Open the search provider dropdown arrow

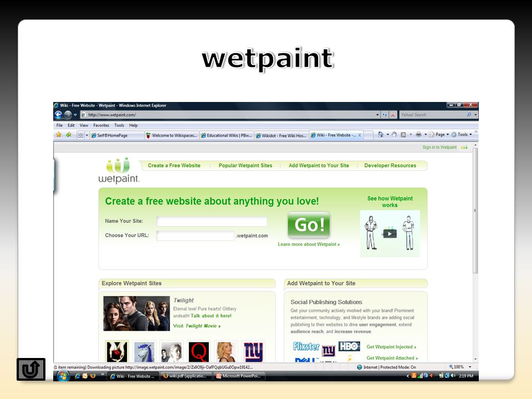475,115
